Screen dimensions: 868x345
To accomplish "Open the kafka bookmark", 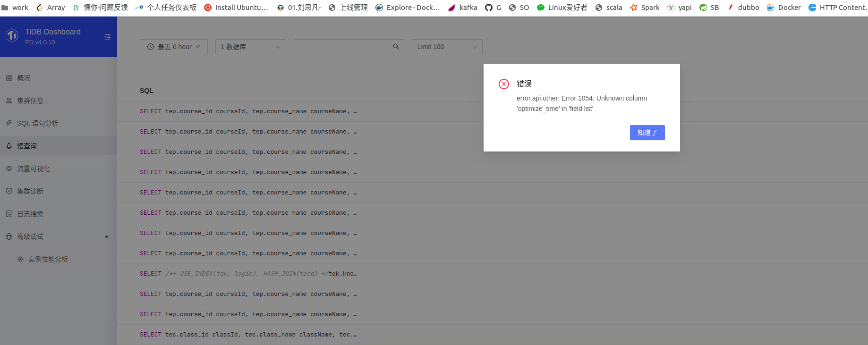I will click(x=463, y=8).
